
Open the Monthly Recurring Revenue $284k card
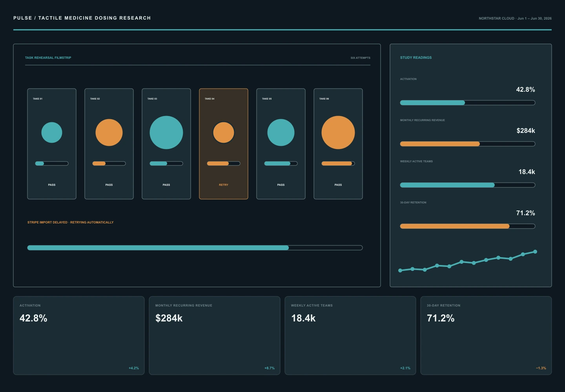tap(215, 336)
